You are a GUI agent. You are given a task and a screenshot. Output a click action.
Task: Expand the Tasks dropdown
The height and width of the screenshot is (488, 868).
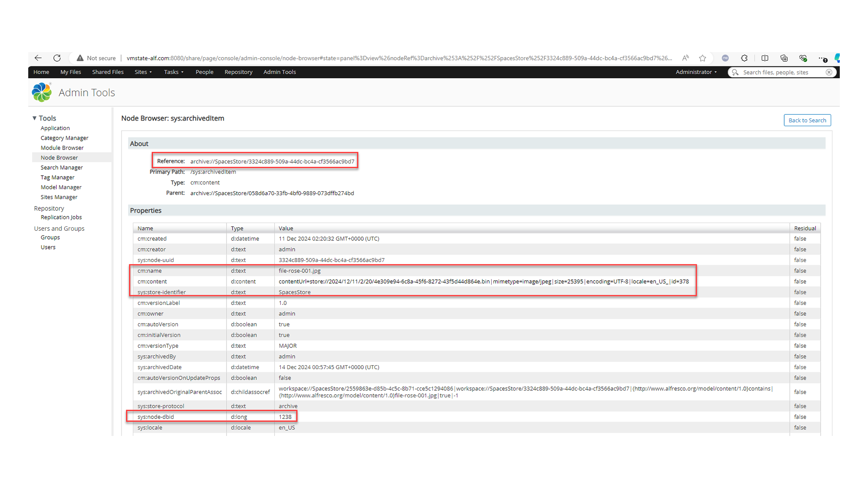click(x=173, y=72)
